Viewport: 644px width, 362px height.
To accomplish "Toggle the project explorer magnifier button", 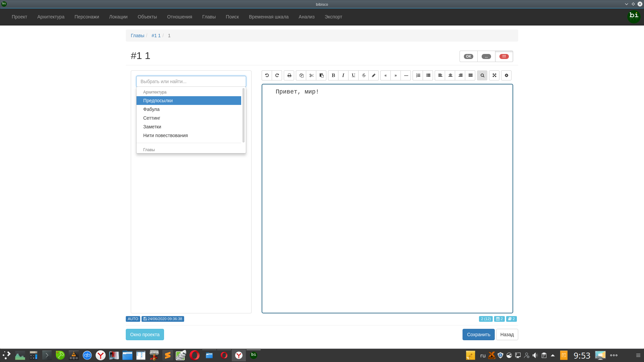I will 482,75.
